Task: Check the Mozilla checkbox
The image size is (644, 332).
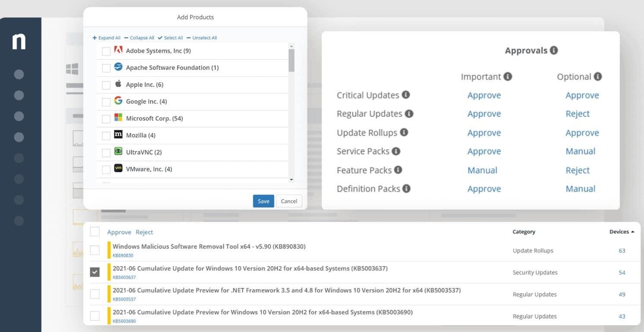Action: pyautogui.click(x=106, y=136)
